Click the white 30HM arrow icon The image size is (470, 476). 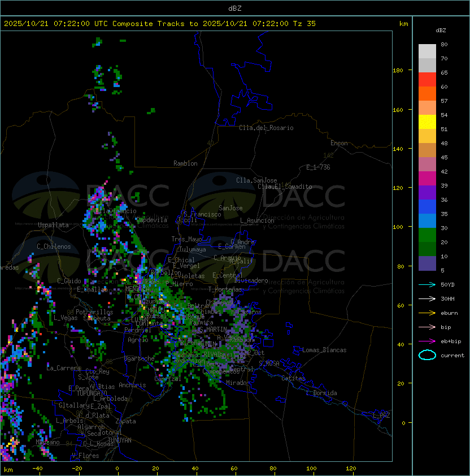[x=427, y=298]
